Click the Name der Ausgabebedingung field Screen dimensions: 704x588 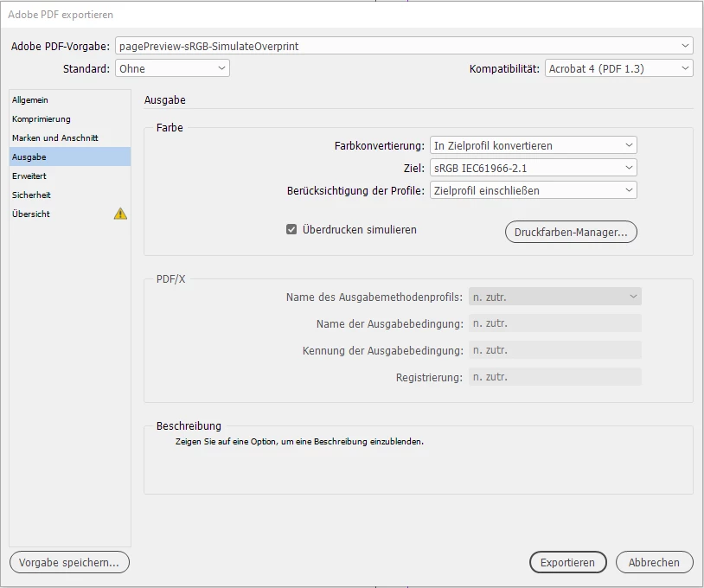pyautogui.click(x=555, y=323)
